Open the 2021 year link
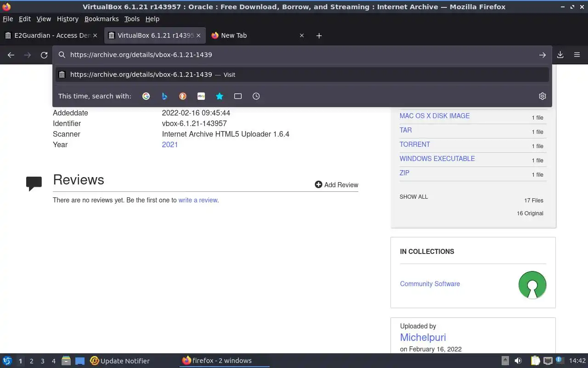Image resolution: width=588 pixels, height=368 pixels. (x=170, y=144)
